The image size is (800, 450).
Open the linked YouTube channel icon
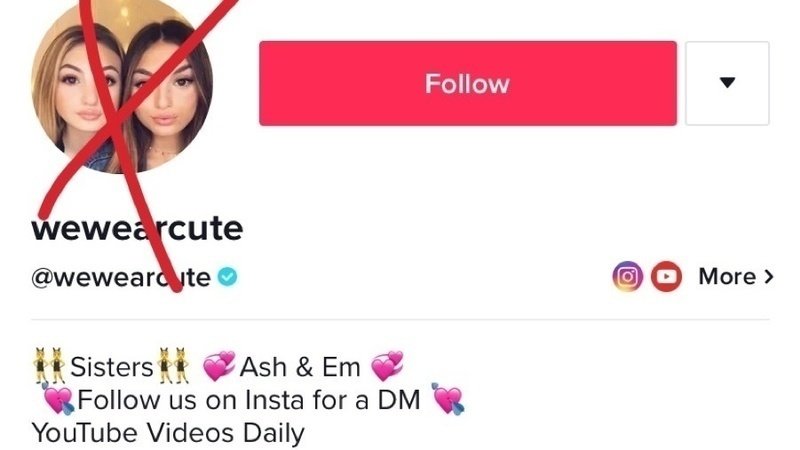(x=666, y=277)
